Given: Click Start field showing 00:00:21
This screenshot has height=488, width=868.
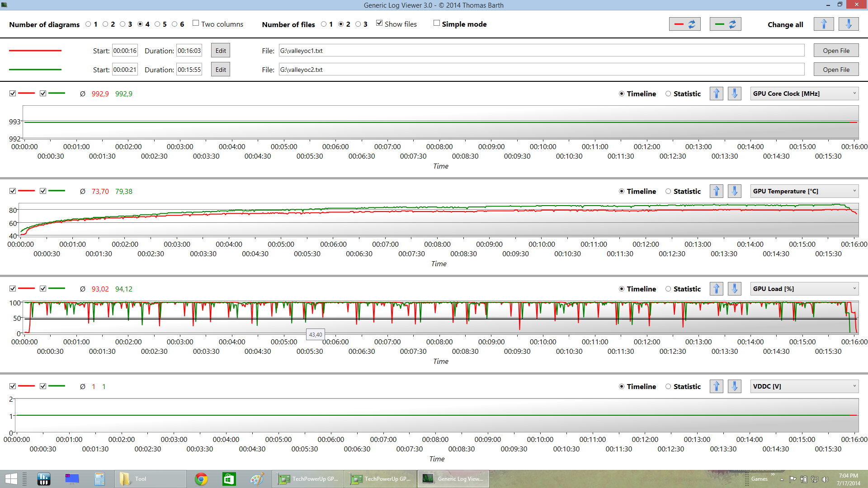Looking at the screenshot, I should click(125, 70).
